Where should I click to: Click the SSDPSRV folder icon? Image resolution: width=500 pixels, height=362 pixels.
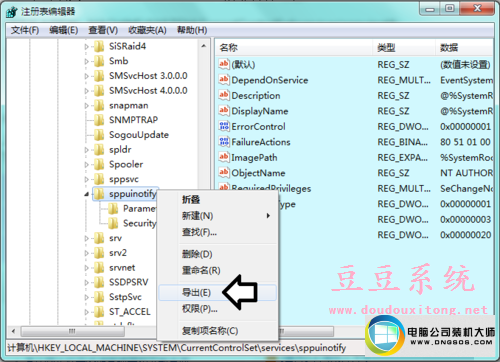pos(99,282)
